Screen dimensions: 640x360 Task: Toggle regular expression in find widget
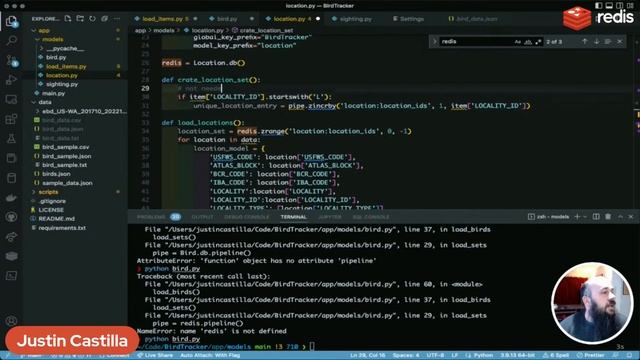click(x=538, y=42)
